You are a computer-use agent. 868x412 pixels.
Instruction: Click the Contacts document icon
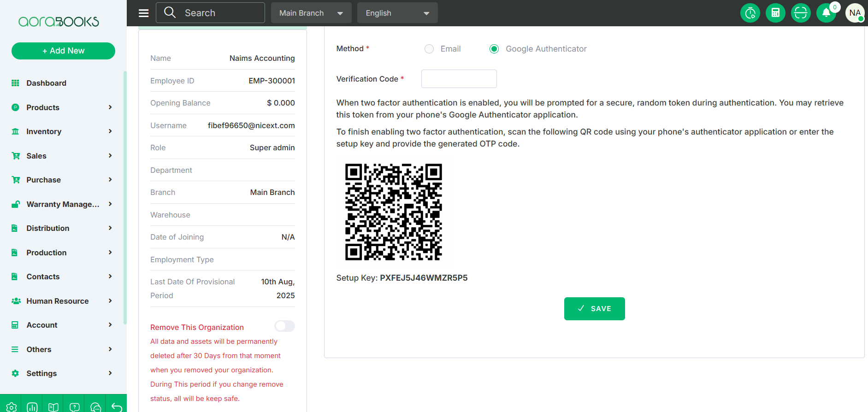15,277
